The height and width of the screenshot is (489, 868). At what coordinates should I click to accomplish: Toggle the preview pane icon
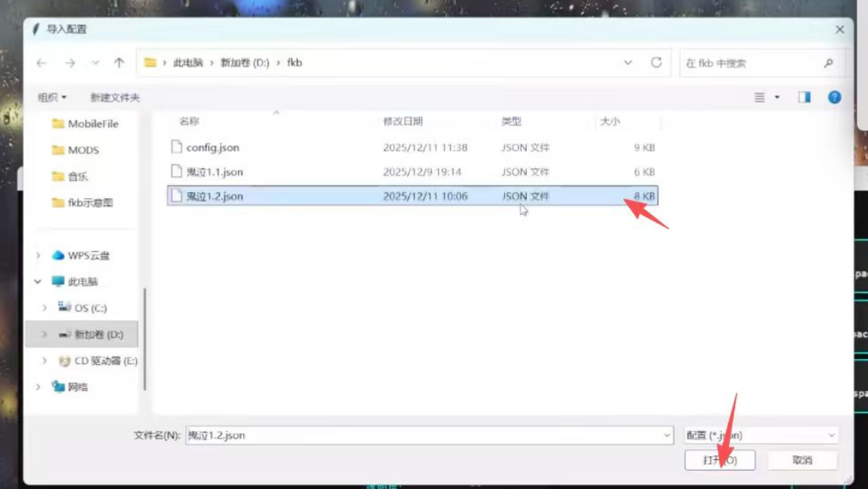pyautogui.click(x=804, y=97)
